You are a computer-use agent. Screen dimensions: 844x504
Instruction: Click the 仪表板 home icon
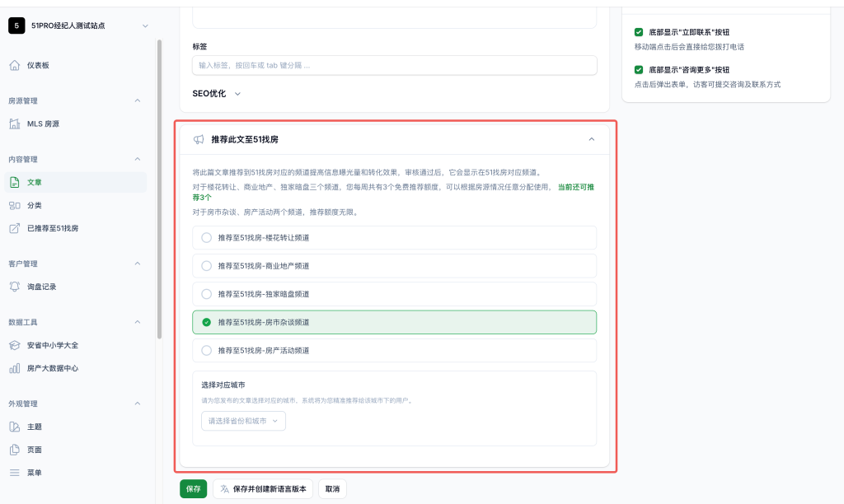(15, 65)
